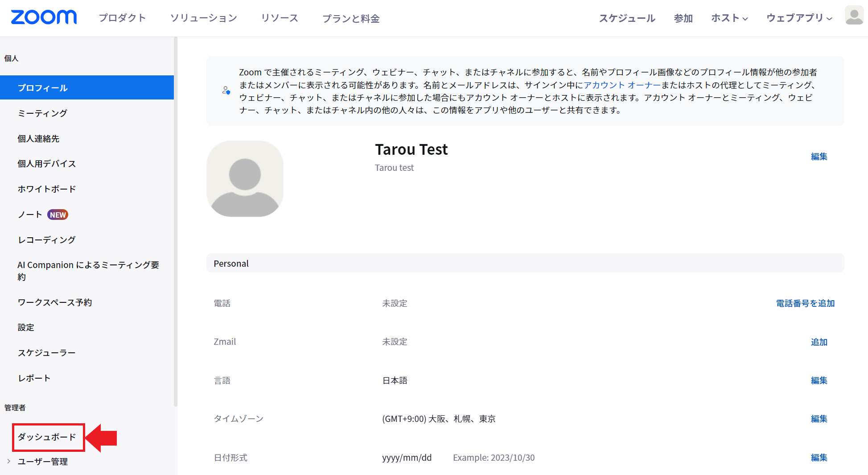Click 編集 in the 言語 row
The height and width of the screenshot is (475, 868).
819,380
